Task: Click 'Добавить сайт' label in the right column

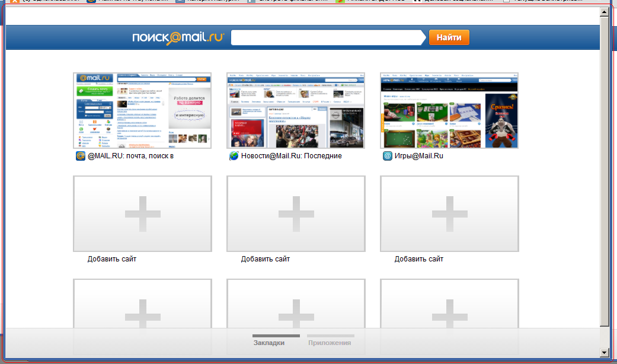Action: 418,259
